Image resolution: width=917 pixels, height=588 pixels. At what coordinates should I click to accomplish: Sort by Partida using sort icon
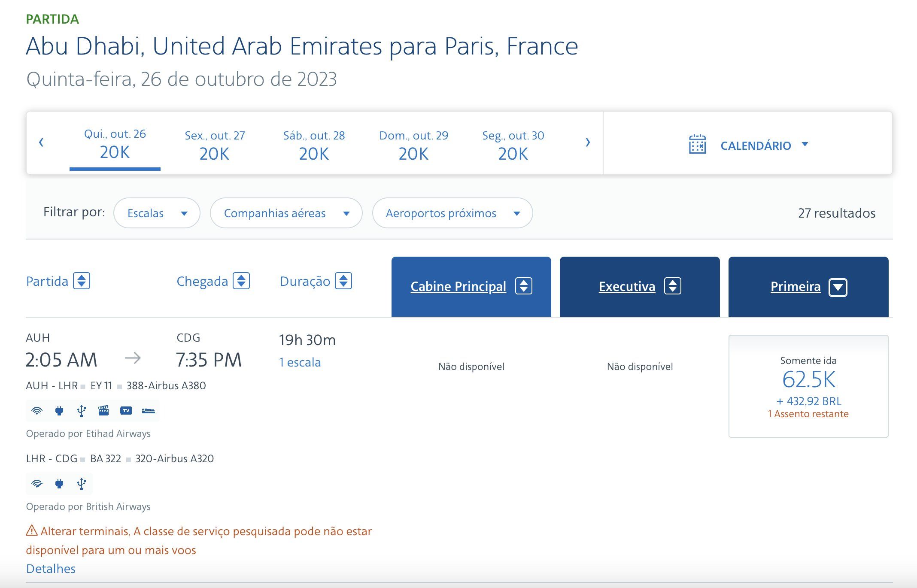pyautogui.click(x=82, y=281)
